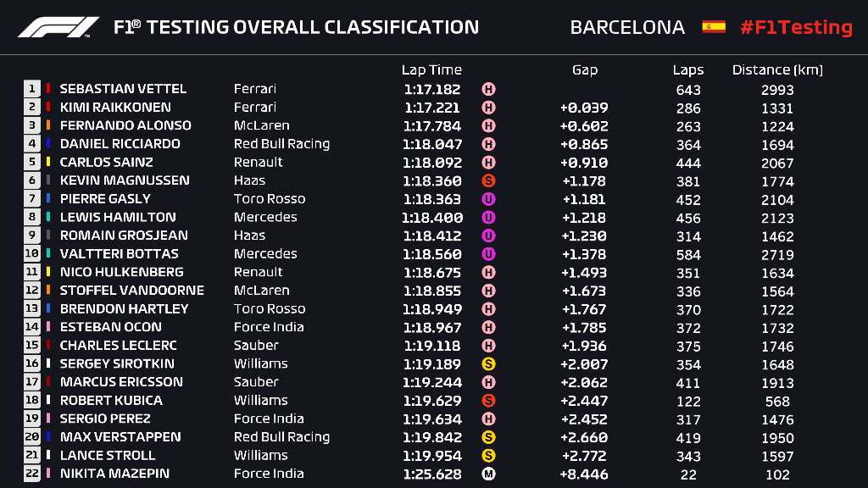Click the Gap column header
This screenshot has height=488, width=868.
coord(585,70)
